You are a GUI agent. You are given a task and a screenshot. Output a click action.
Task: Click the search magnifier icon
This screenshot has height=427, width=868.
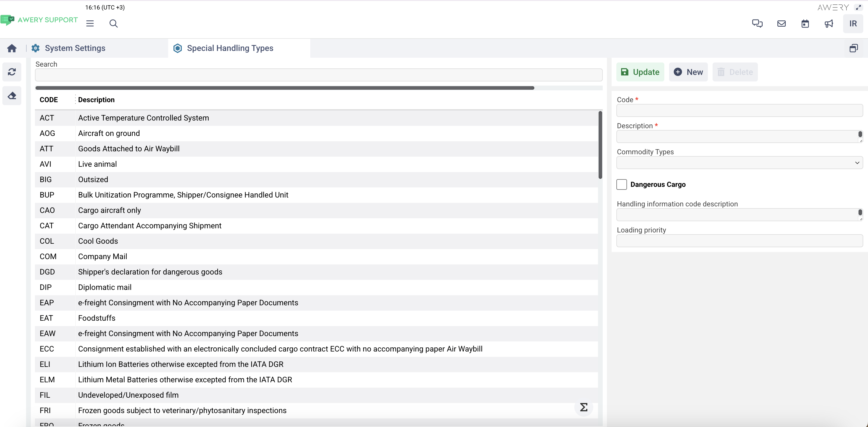pyautogui.click(x=114, y=24)
